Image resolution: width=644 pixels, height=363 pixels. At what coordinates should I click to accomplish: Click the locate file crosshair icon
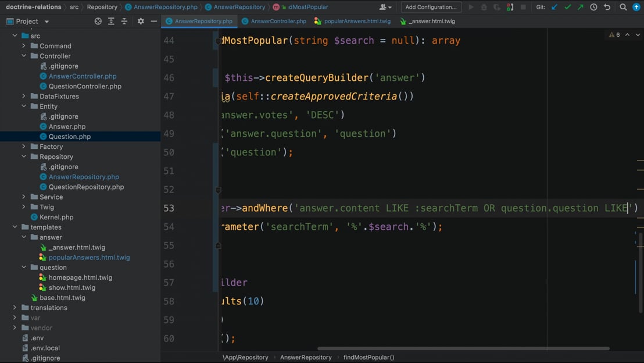click(98, 21)
